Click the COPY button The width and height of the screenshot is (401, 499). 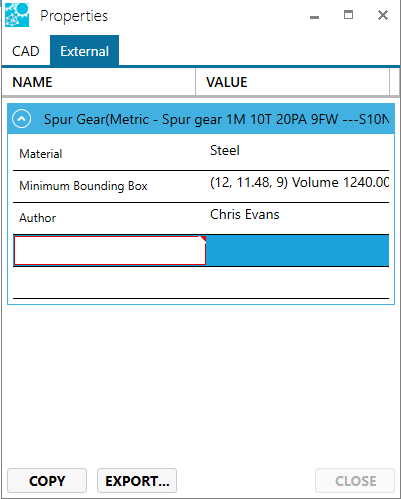pyautogui.click(x=47, y=481)
